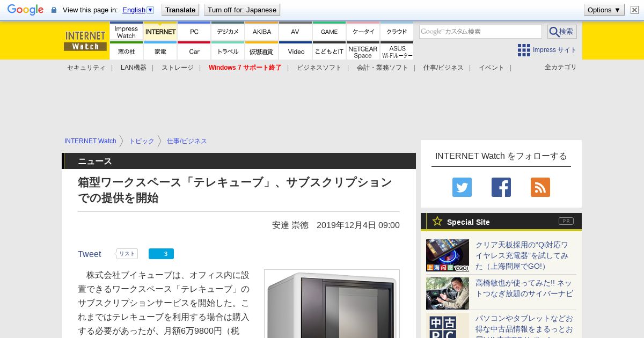Click the Impress サイト link
This screenshot has height=338, width=644.
click(554, 50)
